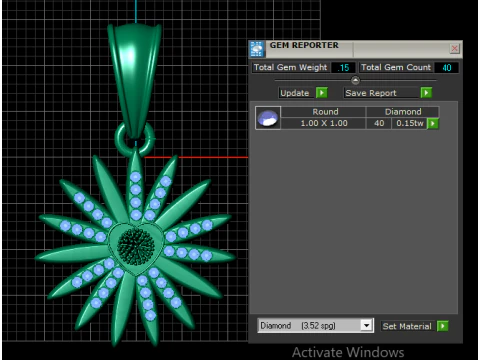Click the Diamond material header cell
The image size is (480, 360).
[x=403, y=112]
